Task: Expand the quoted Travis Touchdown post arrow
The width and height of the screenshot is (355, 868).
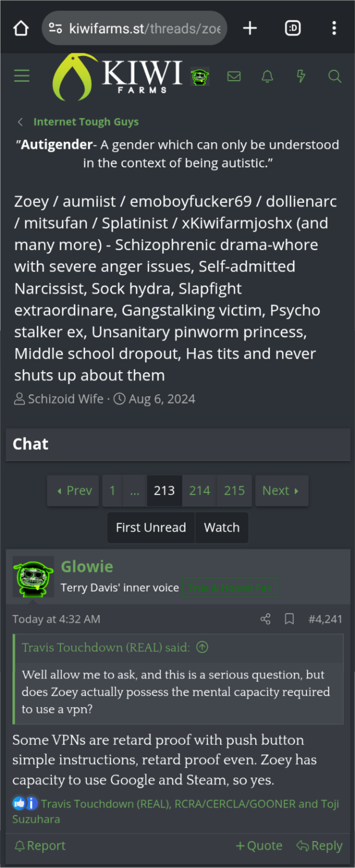Action: click(202, 647)
